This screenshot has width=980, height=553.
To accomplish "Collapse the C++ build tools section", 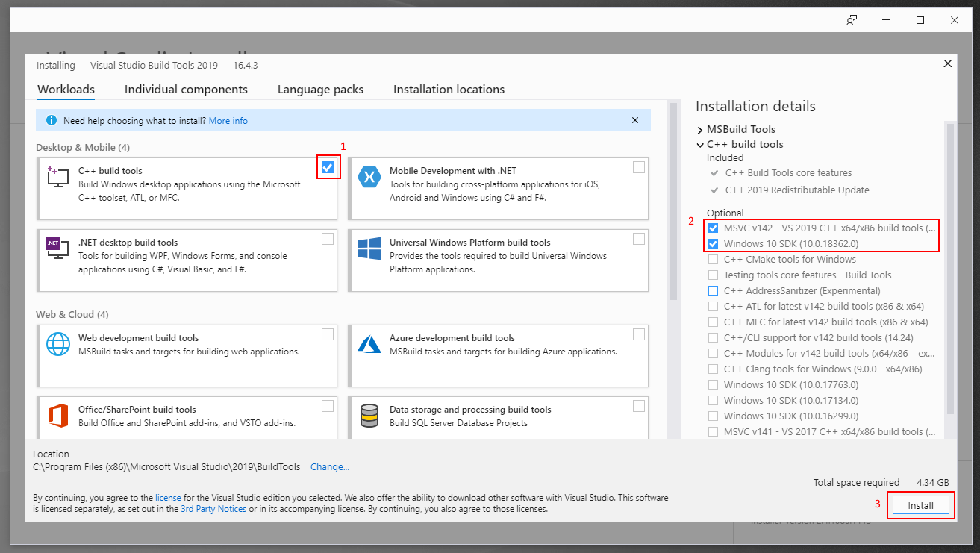I will (x=700, y=145).
